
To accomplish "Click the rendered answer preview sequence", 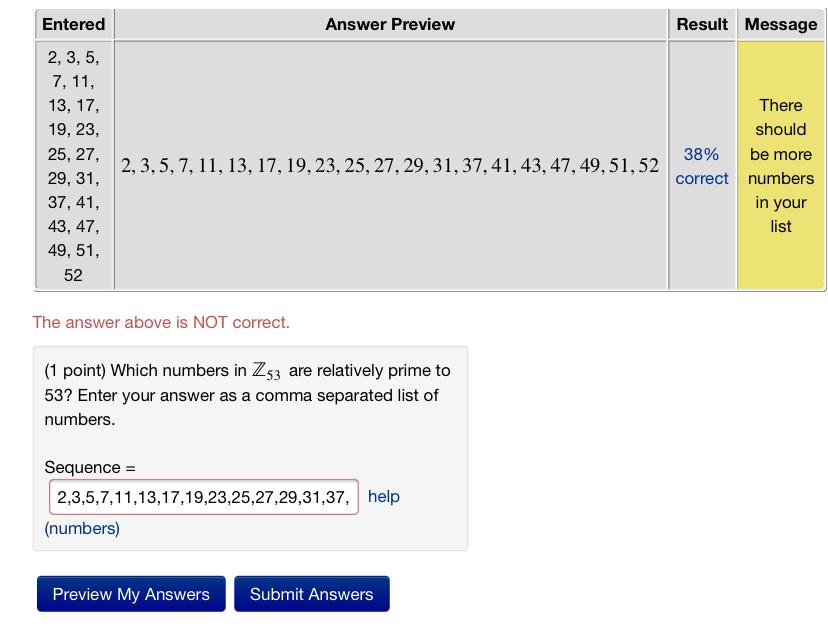I will point(389,166).
